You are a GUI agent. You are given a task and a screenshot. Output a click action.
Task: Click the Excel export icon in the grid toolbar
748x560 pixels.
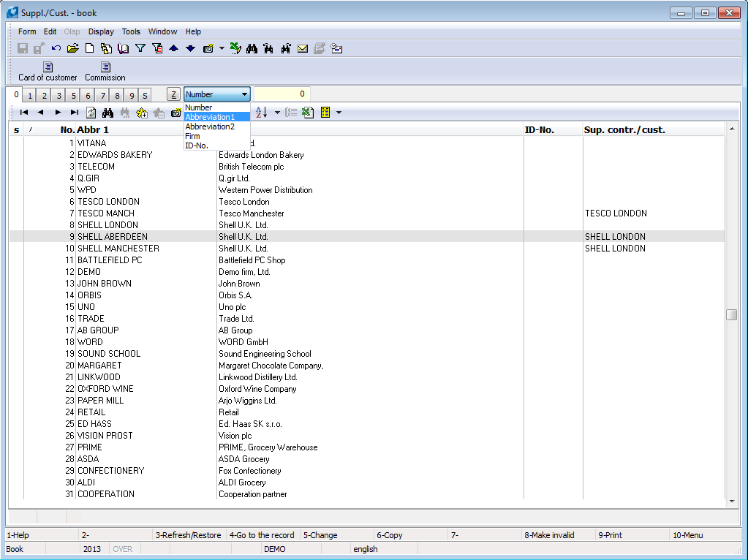tap(308, 113)
